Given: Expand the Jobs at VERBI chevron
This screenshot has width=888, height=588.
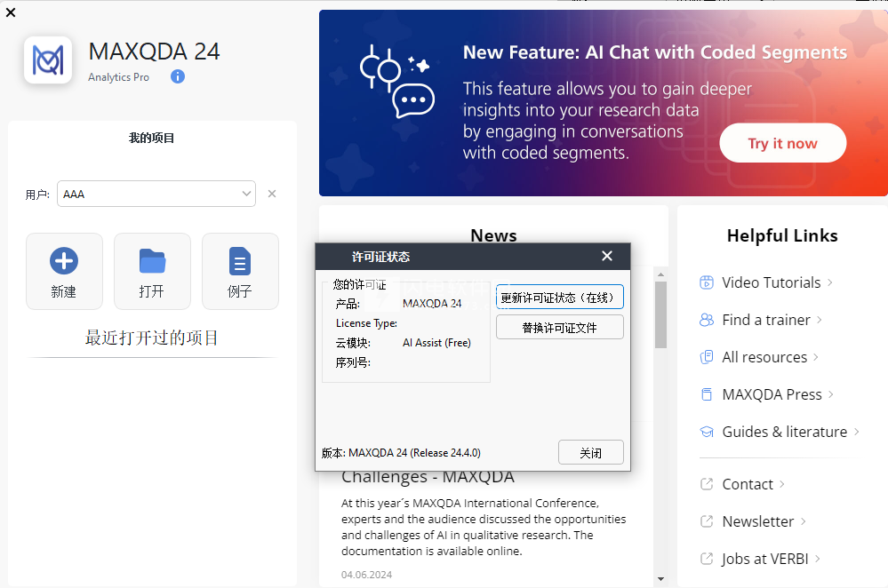Looking at the screenshot, I should [x=818, y=559].
